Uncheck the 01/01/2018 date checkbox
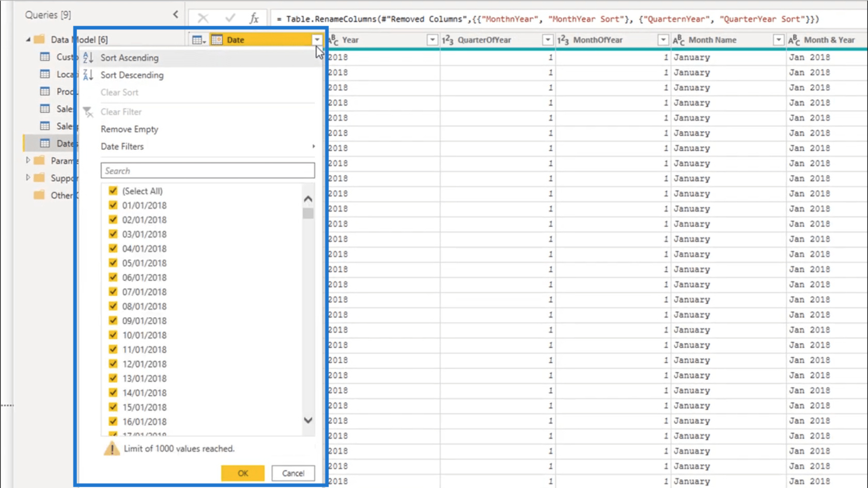 (x=113, y=205)
